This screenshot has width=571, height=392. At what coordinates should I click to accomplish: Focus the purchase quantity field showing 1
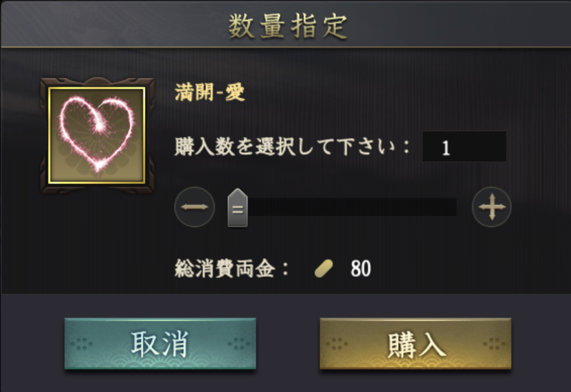[x=464, y=147]
